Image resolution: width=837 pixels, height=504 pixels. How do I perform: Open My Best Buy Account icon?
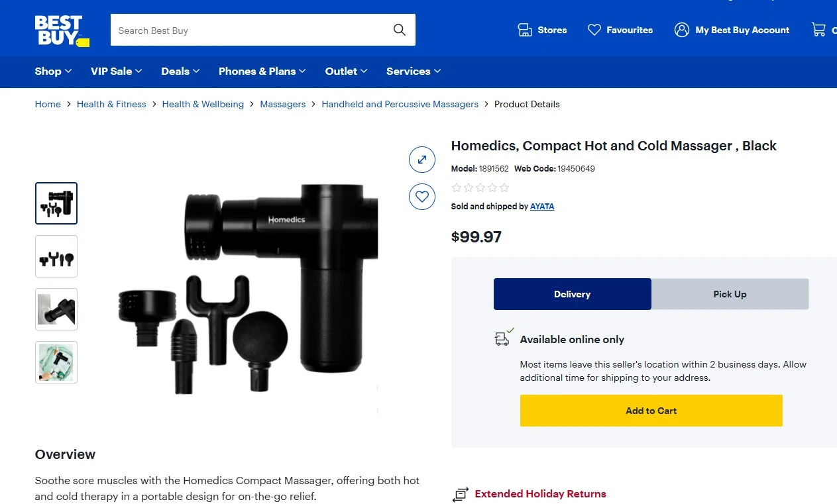[x=682, y=30]
